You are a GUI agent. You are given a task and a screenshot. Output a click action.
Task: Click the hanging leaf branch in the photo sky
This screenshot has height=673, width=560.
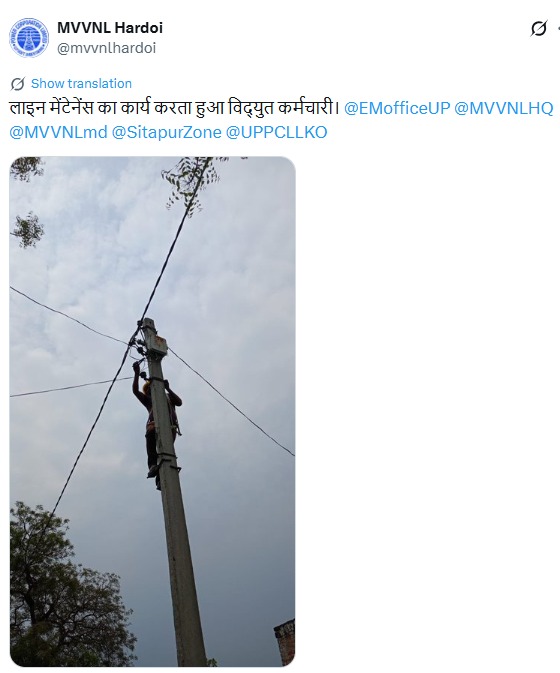190,182
